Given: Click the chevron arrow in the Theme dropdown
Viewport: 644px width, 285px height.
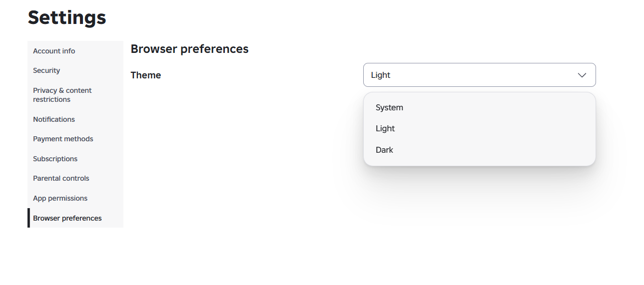Looking at the screenshot, I should click(582, 75).
